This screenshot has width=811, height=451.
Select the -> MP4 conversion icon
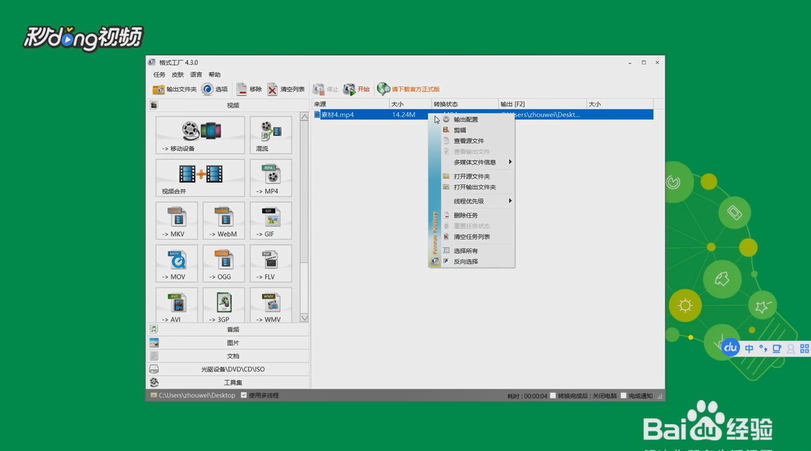click(271, 178)
